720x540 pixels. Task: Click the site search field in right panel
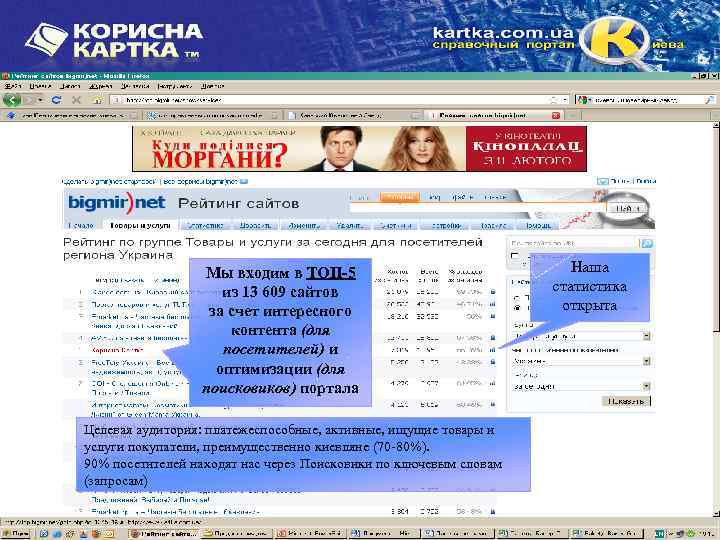[x=574, y=243]
